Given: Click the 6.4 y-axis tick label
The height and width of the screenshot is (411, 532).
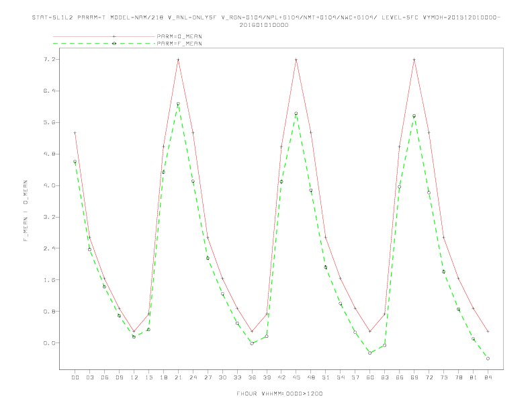Looking at the screenshot, I should pyautogui.click(x=49, y=91).
